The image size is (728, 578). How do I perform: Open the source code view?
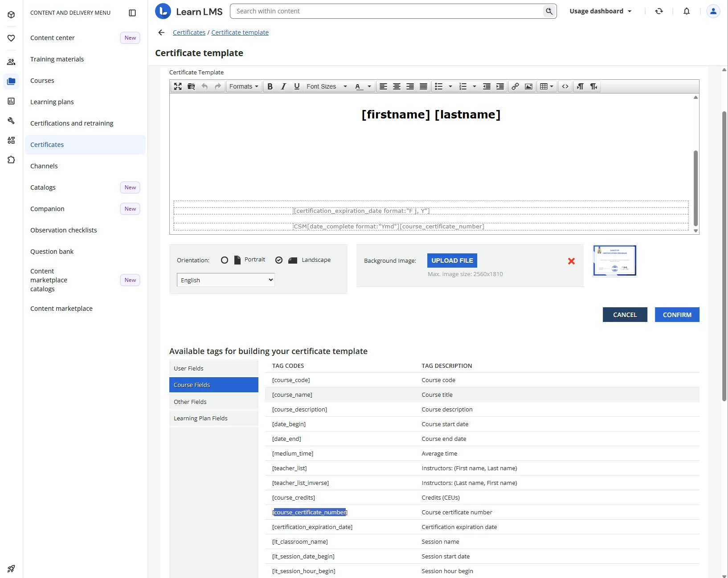click(x=565, y=86)
